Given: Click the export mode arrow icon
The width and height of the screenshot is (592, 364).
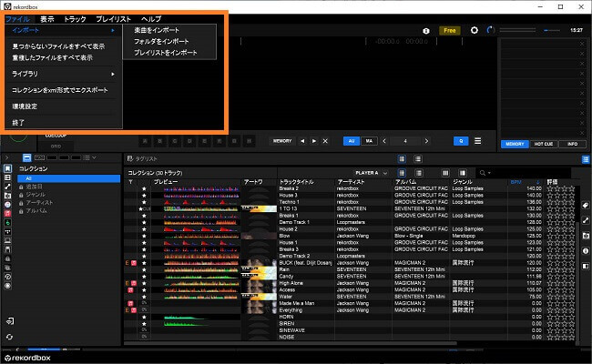Looking at the screenshot, I should (x=10, y=321).
